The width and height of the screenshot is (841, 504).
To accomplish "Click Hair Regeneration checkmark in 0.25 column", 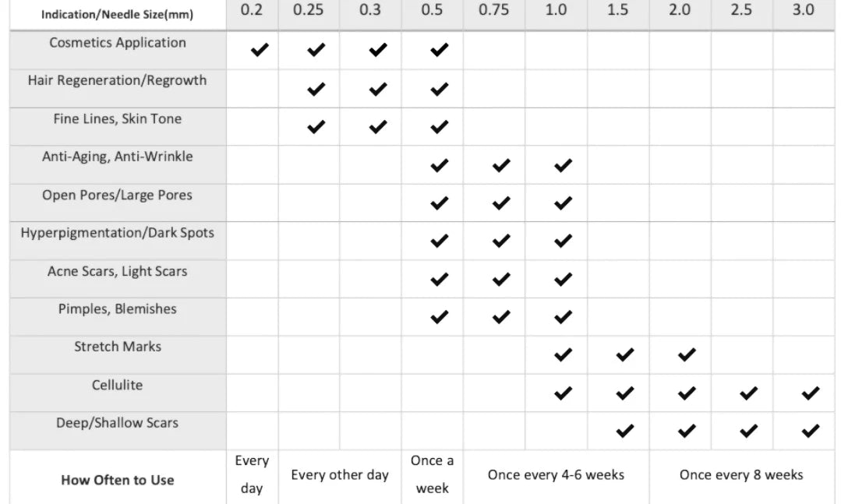I will click(316, 89).
